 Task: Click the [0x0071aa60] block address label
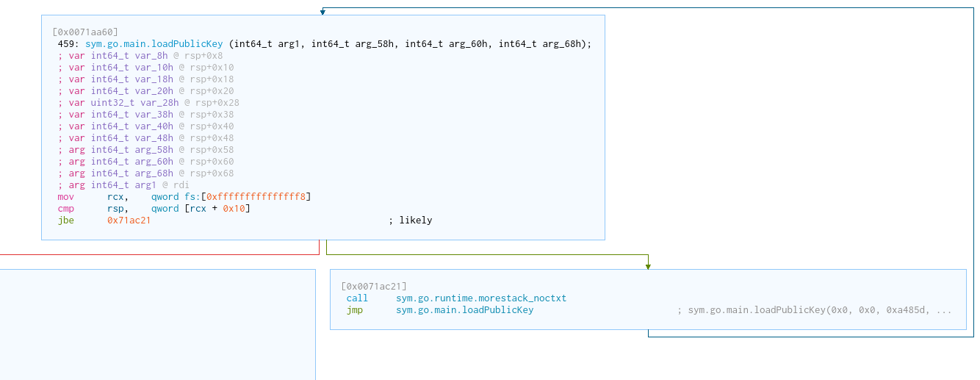point(85,32)
